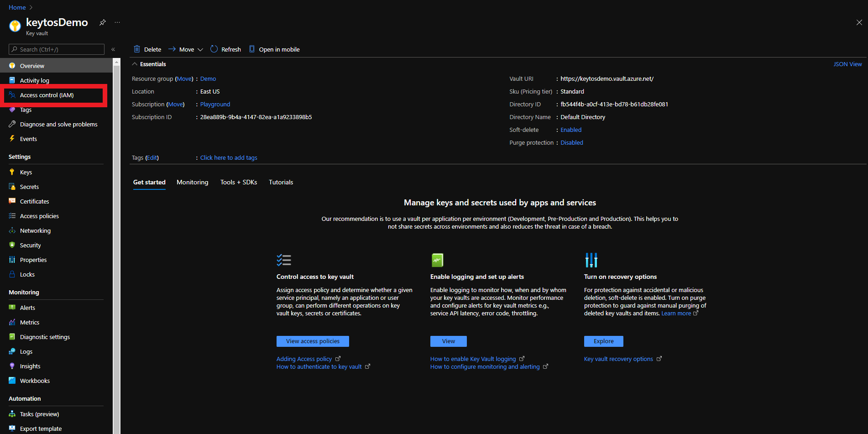Screen dimensions: 868x434
Task: Click the Open in mobile phone icon
Action: pyautogui.click(x=252, y=49)
